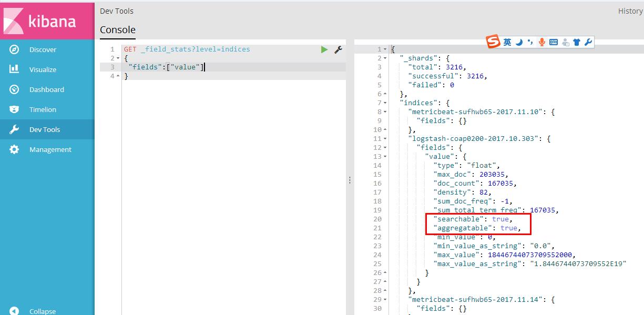Fold logstash-coap0200 block at line 11
Viewport: 644px width, 315px height.
point(385,139)
